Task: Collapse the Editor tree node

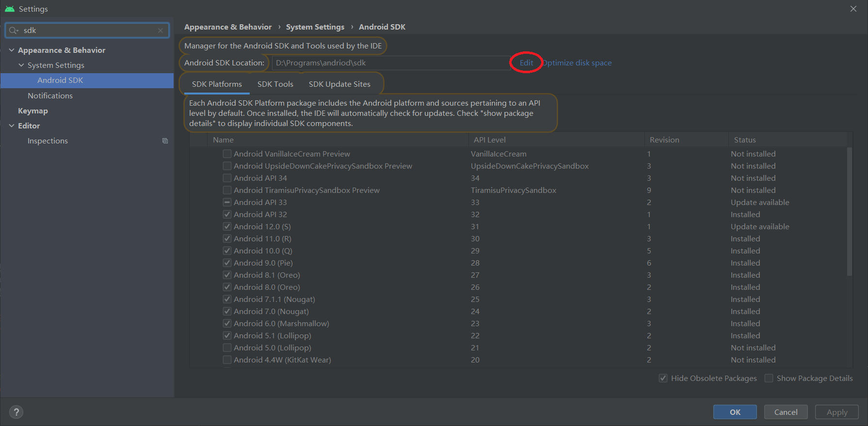Action: [x=12, y=126]
